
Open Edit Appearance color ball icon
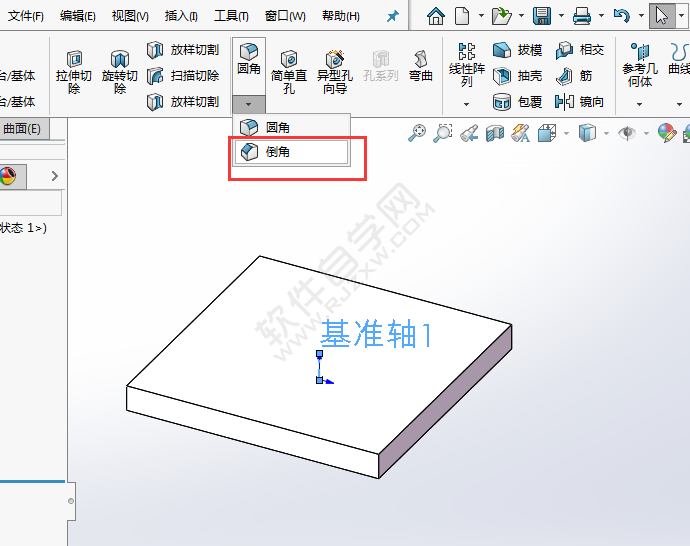pyautogui.click(x=667, y=133)
